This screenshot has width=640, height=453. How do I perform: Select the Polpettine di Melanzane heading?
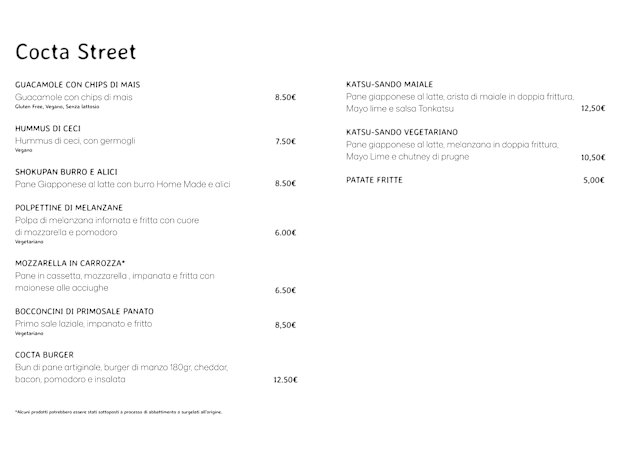(x=70, y=206)
